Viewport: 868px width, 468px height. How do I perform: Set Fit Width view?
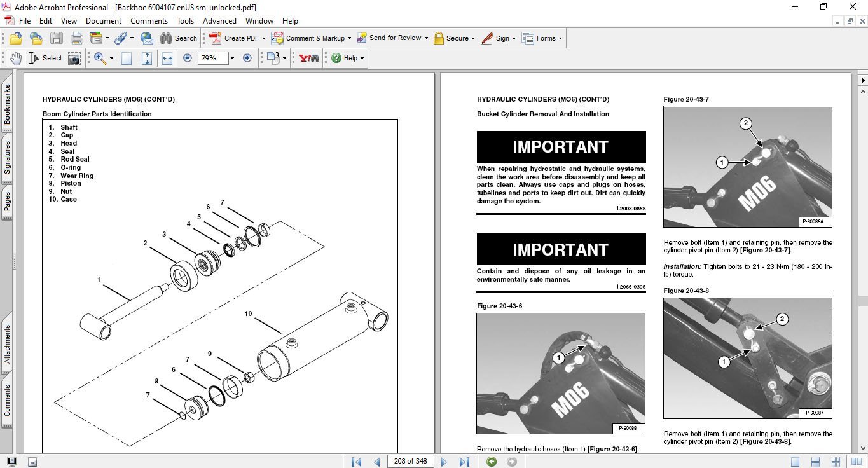(x=167, y=58)
